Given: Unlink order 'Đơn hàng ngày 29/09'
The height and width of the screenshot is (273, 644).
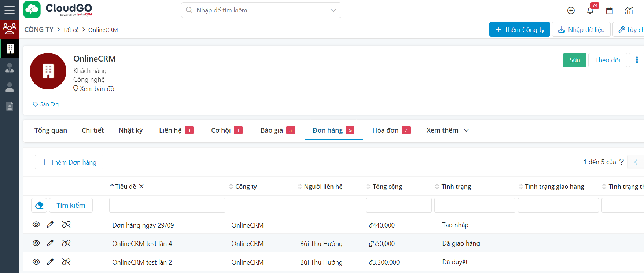Looking at the screenshot, I should click(x=66, y=225).
